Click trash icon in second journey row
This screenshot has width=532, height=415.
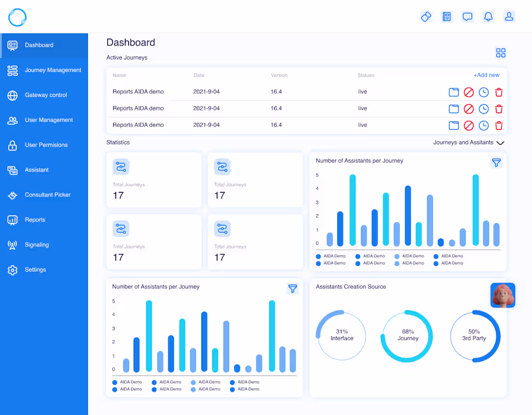499,108
